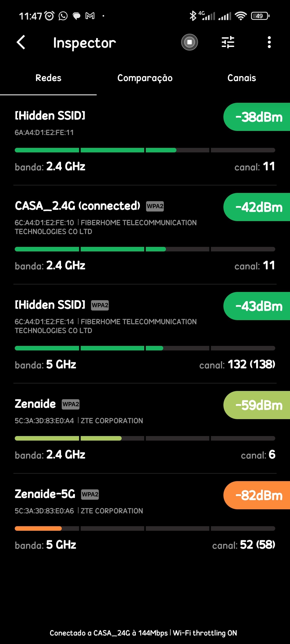Image resolution: width=290 pixels, height=644 pixels.
Task: Open the Canais tab
Action: click(x=242, y=78)
